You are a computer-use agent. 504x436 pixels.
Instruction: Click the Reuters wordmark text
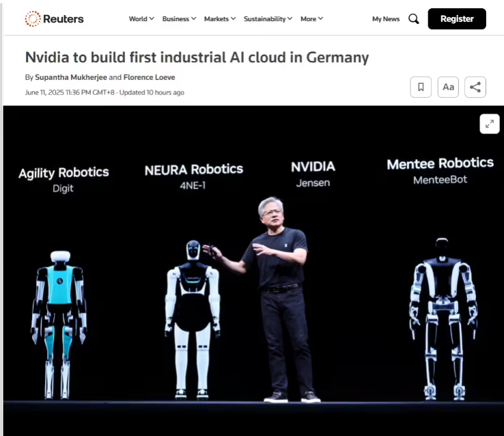pyautogui.click(x=64, y=19)
